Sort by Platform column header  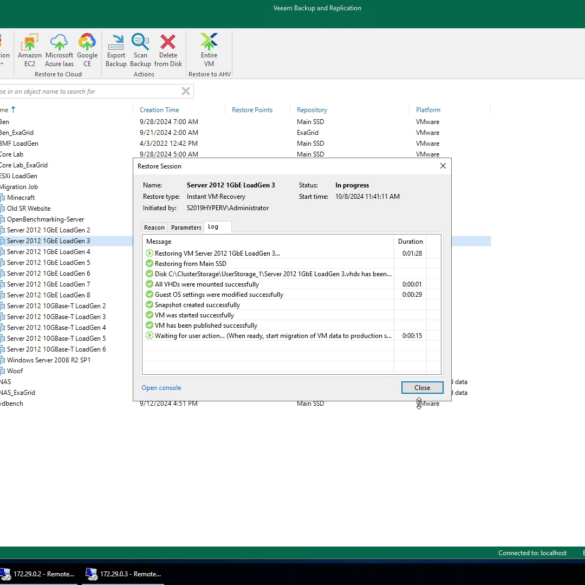(428, 110)
